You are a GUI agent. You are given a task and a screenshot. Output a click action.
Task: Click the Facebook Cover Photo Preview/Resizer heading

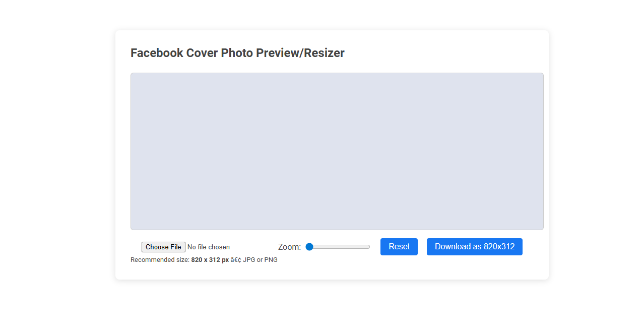pos(237,53)
